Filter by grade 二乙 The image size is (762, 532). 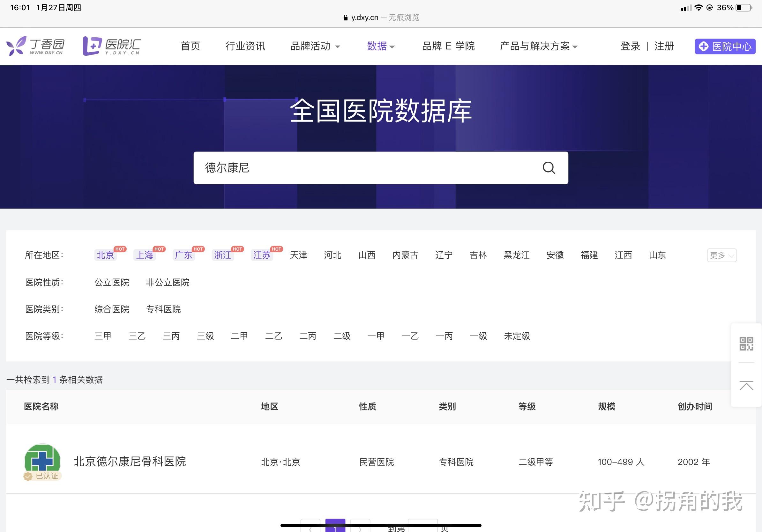274,336
